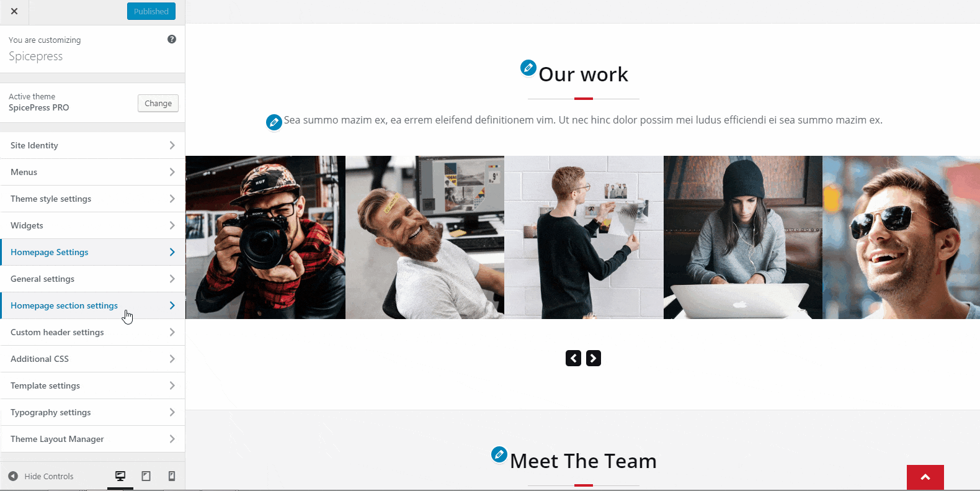Expand Typography settings chevron
The height and width of the screenshot is (491, 980).
tap(172, 412)
